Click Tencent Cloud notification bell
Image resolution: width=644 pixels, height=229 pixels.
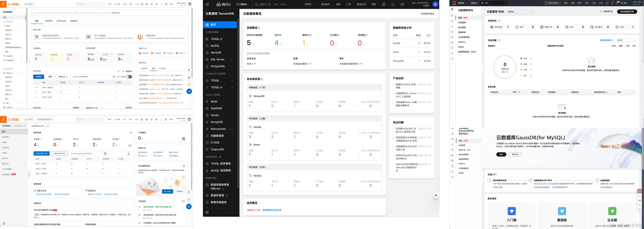click(x=393, y=4)
